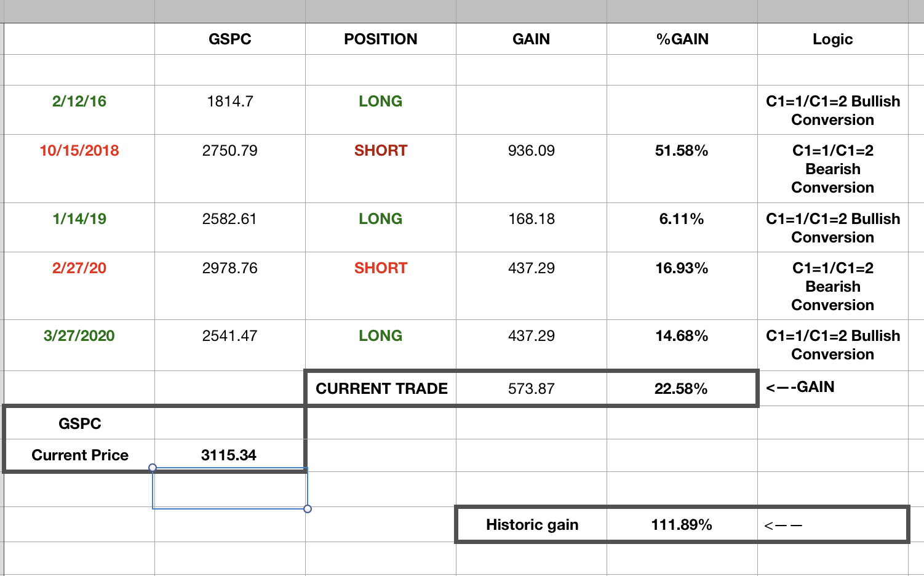
Task: Click the %GAIN column header cell
Action: 682,39
